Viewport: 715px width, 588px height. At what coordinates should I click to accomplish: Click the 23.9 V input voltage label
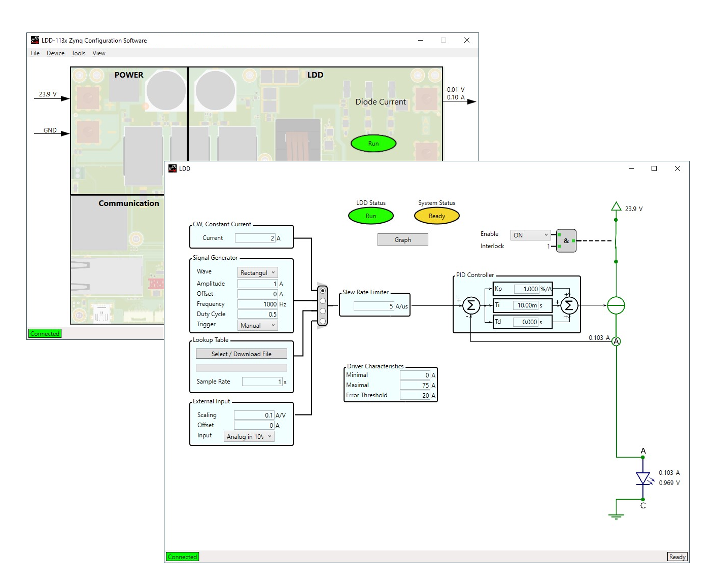coord(48,94)
